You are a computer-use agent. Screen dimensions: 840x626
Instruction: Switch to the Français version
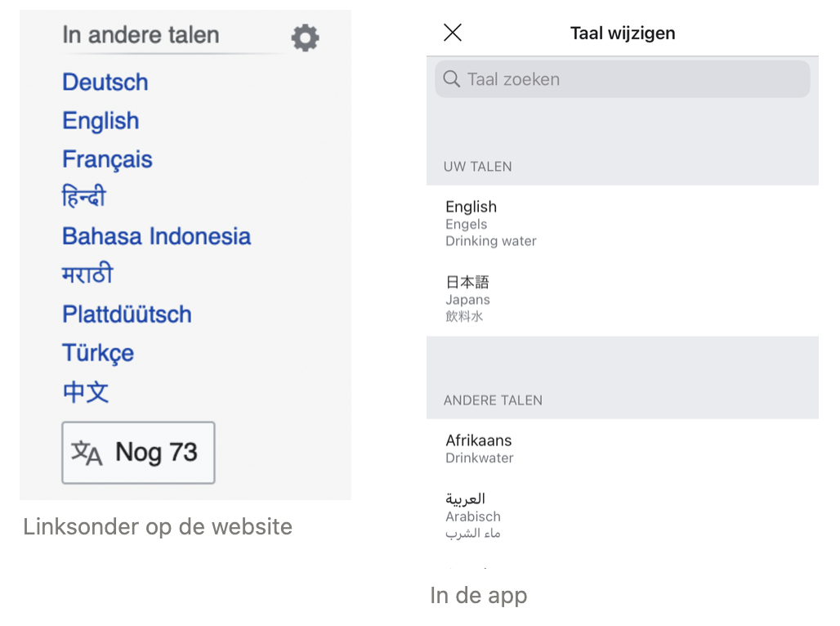point(107,159)
